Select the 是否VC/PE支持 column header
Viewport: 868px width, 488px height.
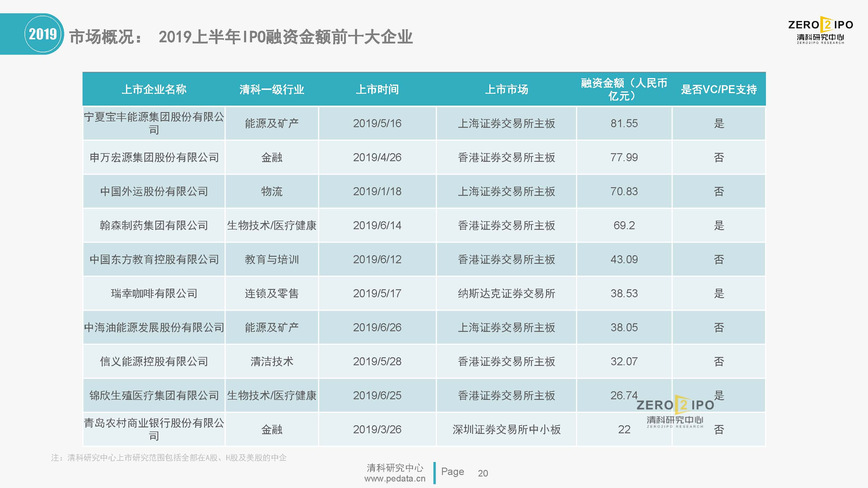pos(719,89)
